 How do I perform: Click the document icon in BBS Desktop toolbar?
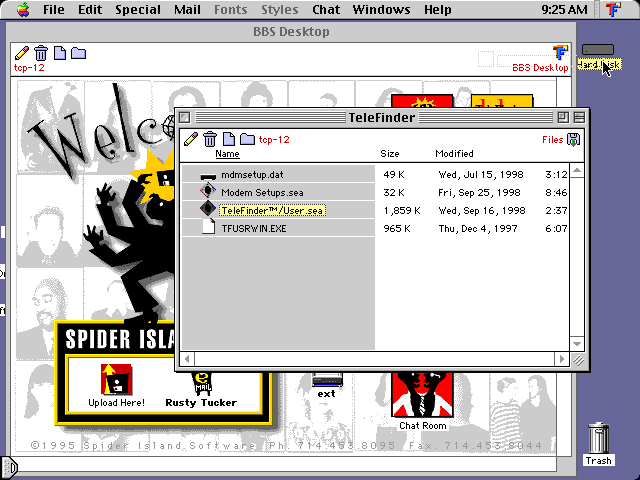[60, 53]
